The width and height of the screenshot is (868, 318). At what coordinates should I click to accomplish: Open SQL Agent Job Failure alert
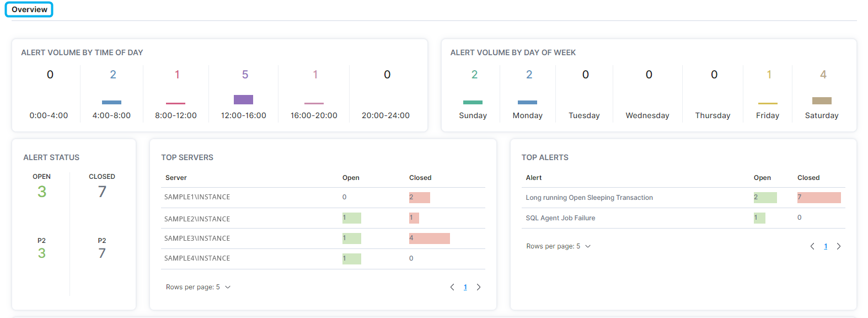[x=560, y=218]
